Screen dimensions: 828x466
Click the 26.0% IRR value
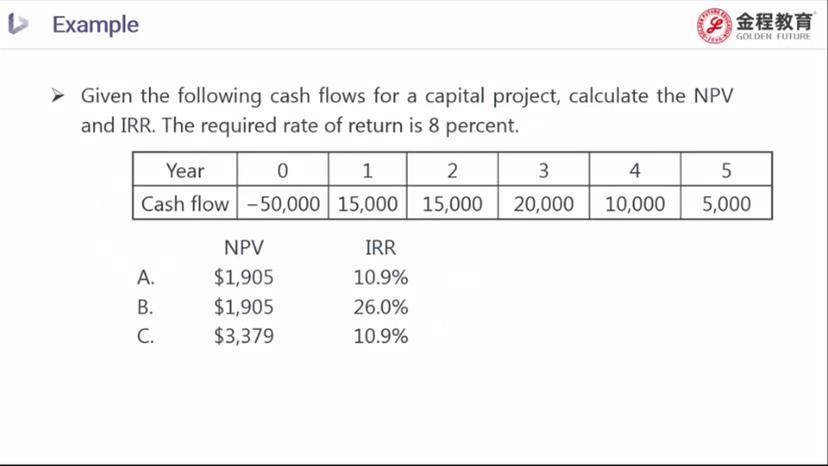(381, 307)
